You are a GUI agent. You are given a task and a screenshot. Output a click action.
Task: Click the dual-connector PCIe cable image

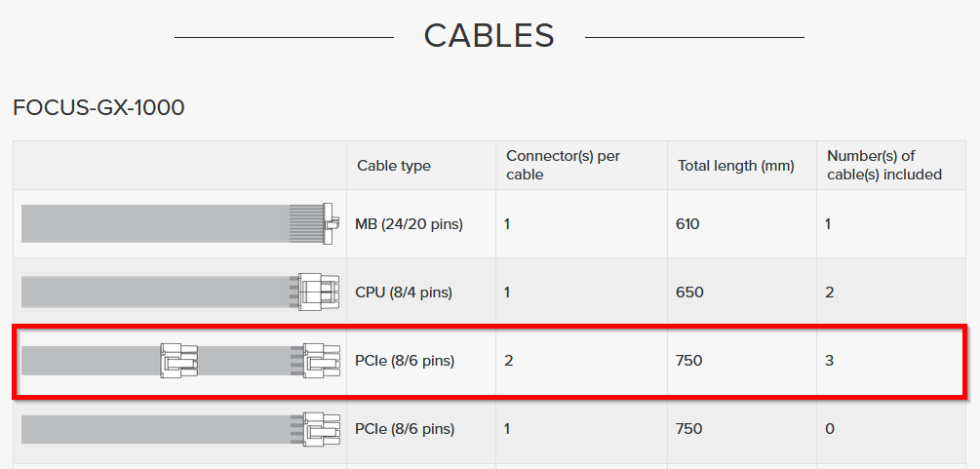(180, 360)
